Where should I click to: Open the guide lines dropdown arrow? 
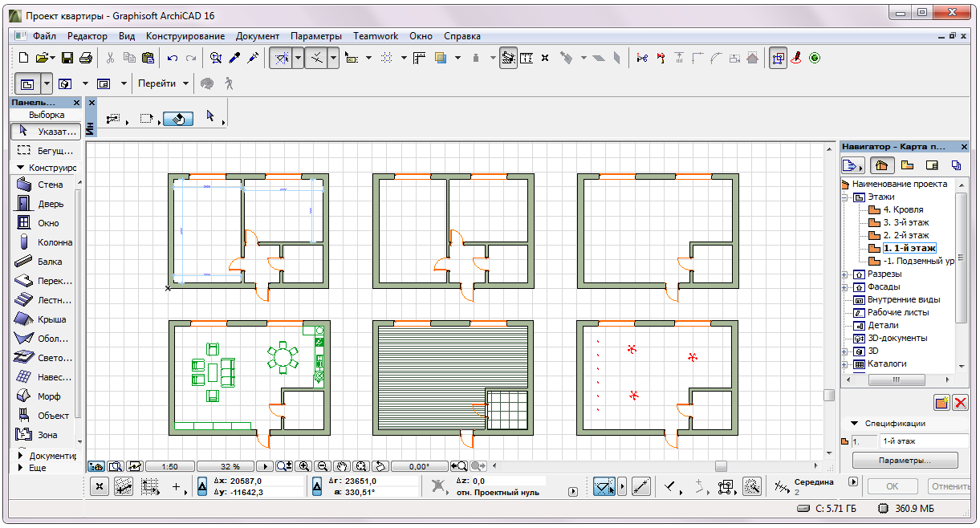click(x=298, y=58)
